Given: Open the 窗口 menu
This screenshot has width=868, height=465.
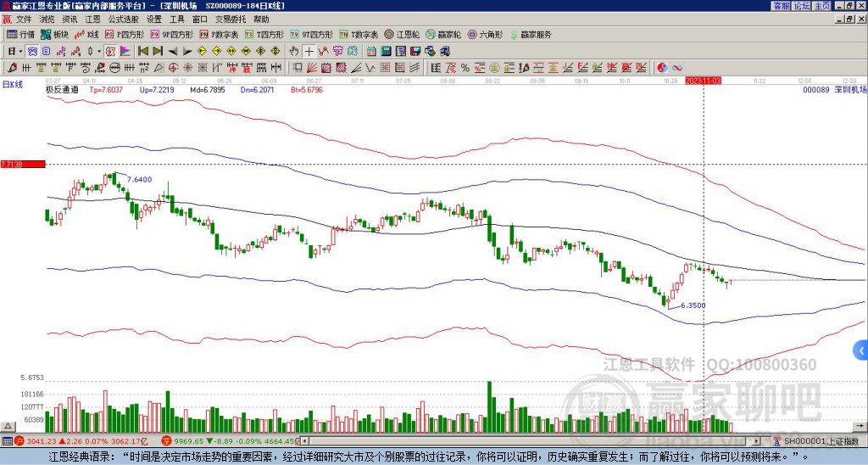Looking at the screenshot, I should click(200, 20).
